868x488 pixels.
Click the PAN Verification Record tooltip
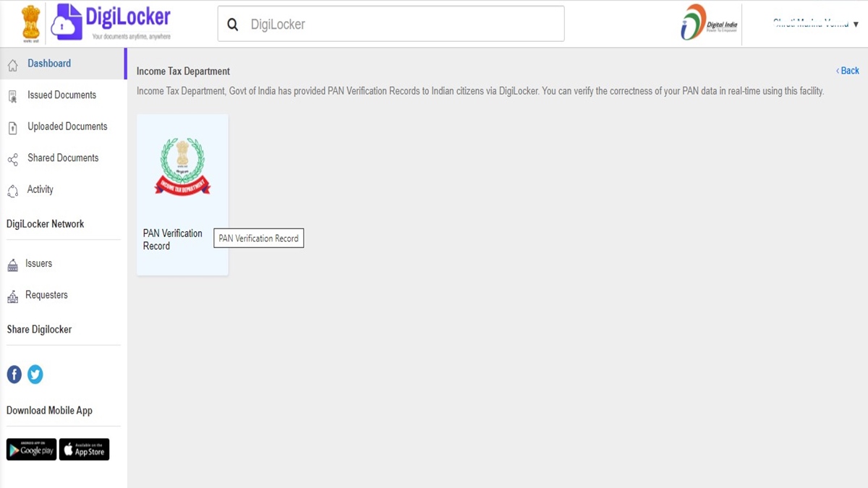tap(259, 239)
